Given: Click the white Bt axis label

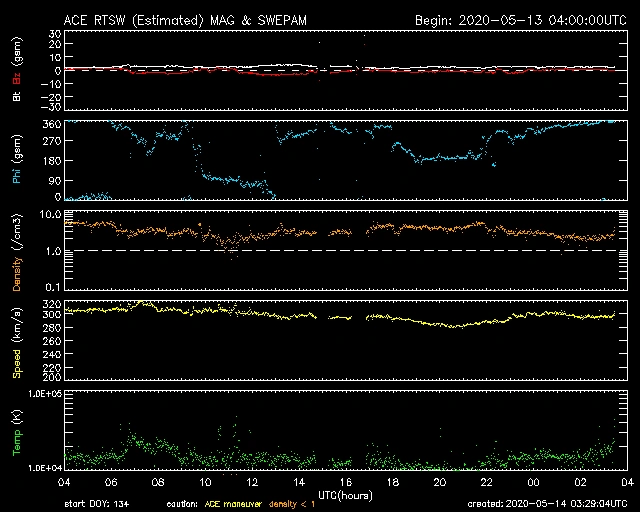Looking at the screenshot, I should (16, 94).
